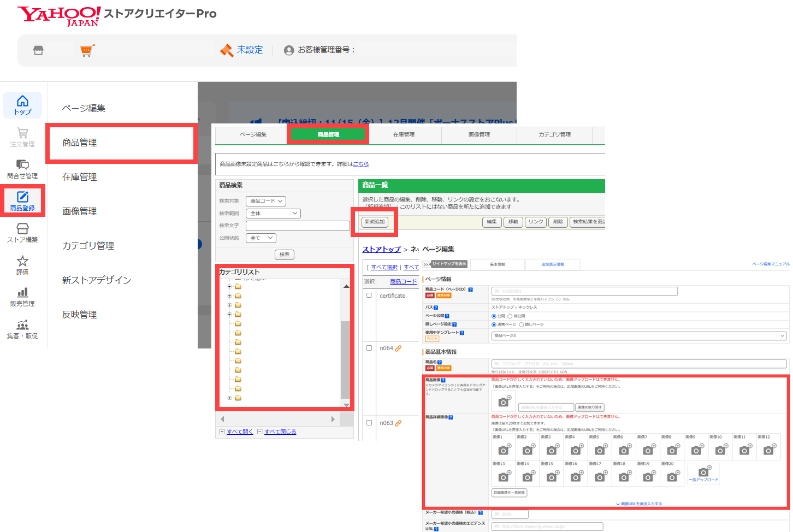Open the 公開状態 全て dropdown
This screenshot has width=793, height=532.
point(261,238)
